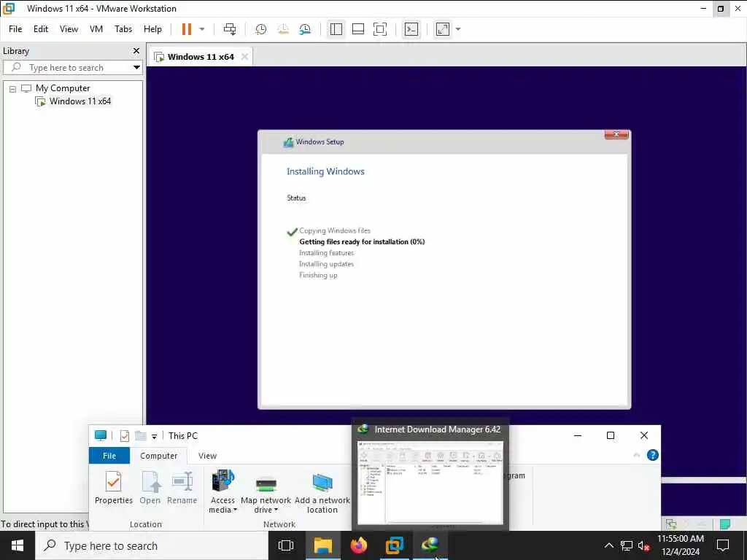Click the orange Suspend (pause) VM button
This screenshot has width=747, height=560.
point(186,29)
